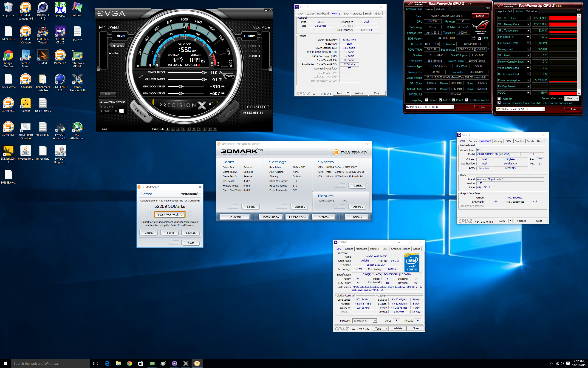This screenshot has width=588, height=368.
Task: Open Task View on the taskbar
Action: (x=96, y=363)
